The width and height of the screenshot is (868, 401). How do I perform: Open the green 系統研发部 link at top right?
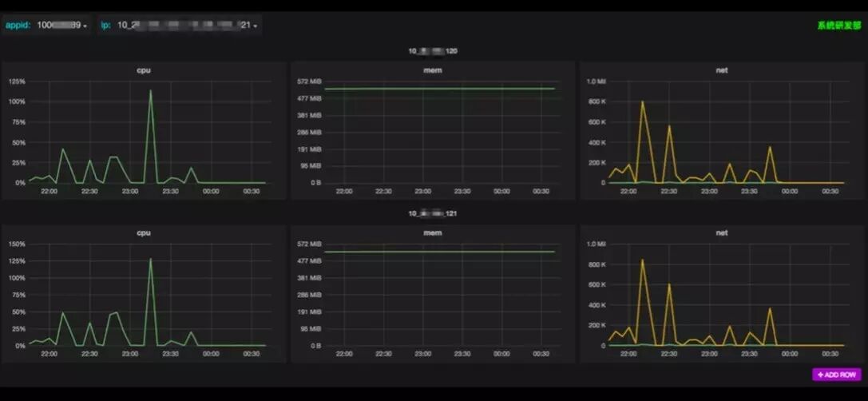point(839,26)
